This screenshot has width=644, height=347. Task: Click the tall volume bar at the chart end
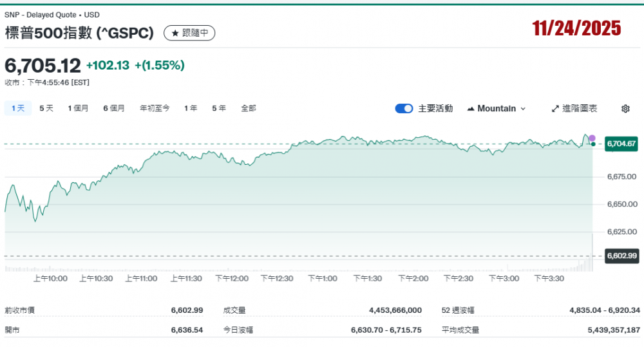(x=592, y=252)
